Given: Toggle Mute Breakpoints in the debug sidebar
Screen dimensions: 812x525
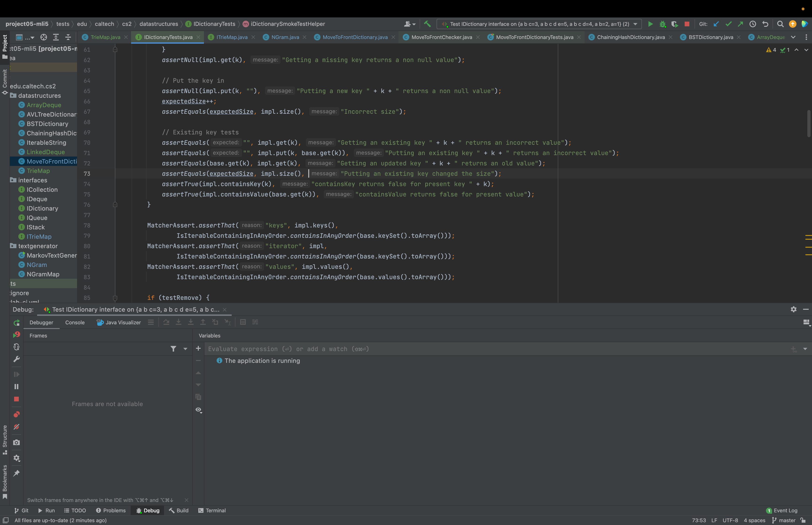Looking at the screenshot, I should click(16, 427).
